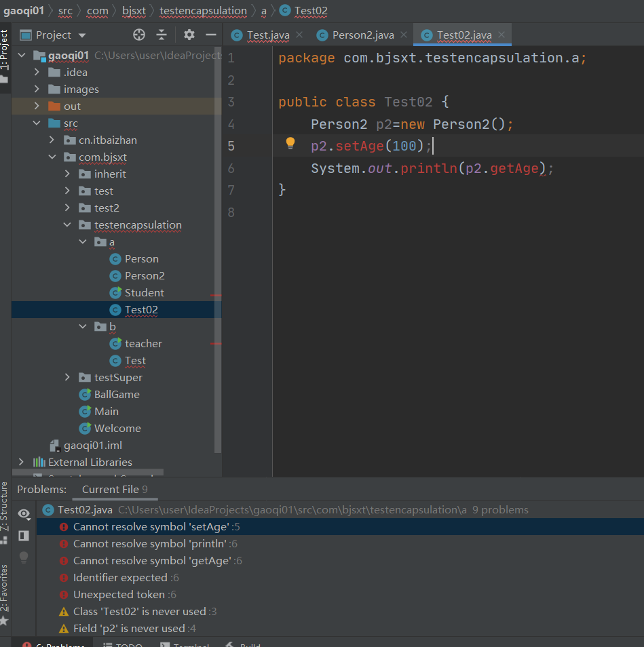Select Test class under package b
This screenshot has height=647, width=644.
coord(136,361)
